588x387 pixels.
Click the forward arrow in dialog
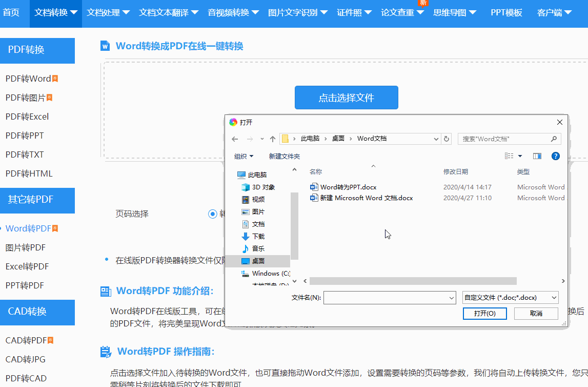250,139
